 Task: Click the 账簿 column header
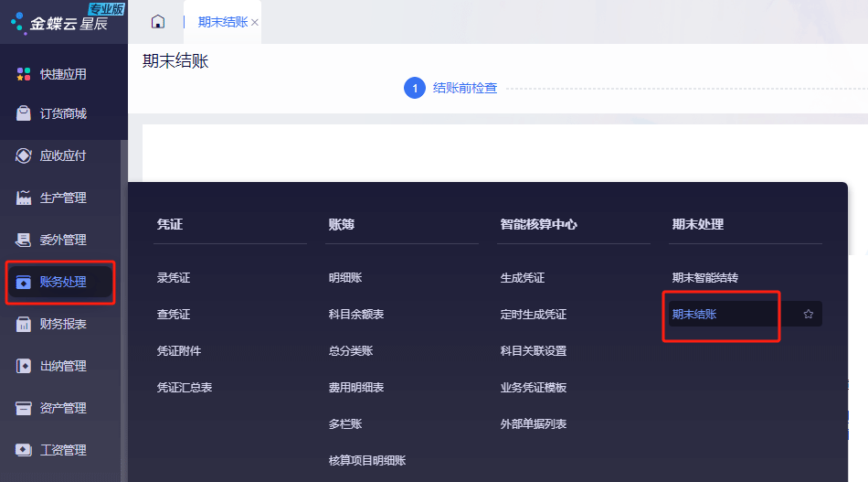[x=342, y=224]
